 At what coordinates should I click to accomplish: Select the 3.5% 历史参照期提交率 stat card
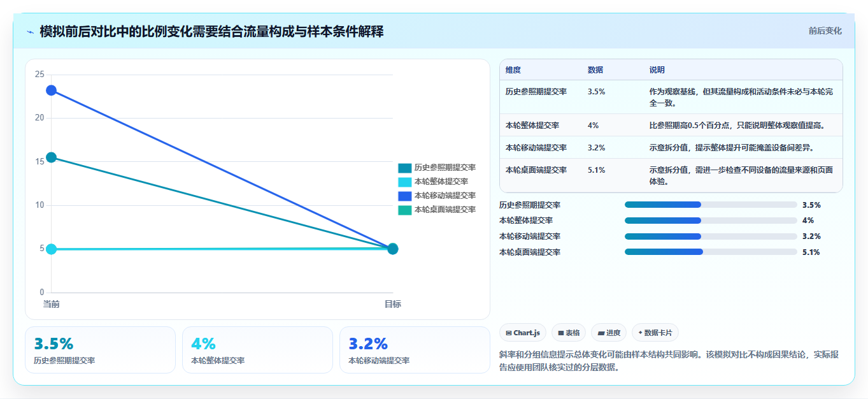pos(100,350)
